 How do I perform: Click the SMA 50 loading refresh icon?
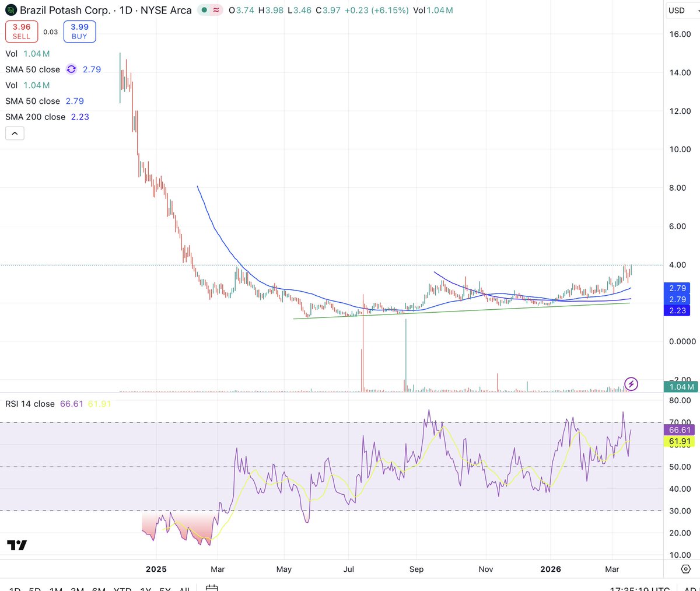[x=71, y=69]
